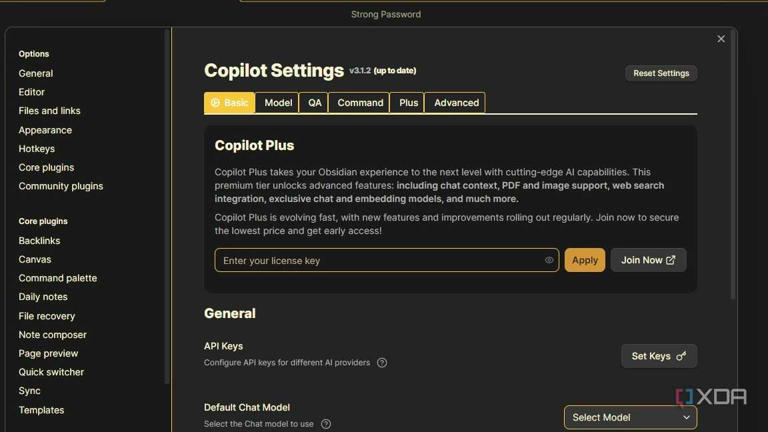Open the Daily notes plugin settings

pyautogui.click(x=43, y=297)
